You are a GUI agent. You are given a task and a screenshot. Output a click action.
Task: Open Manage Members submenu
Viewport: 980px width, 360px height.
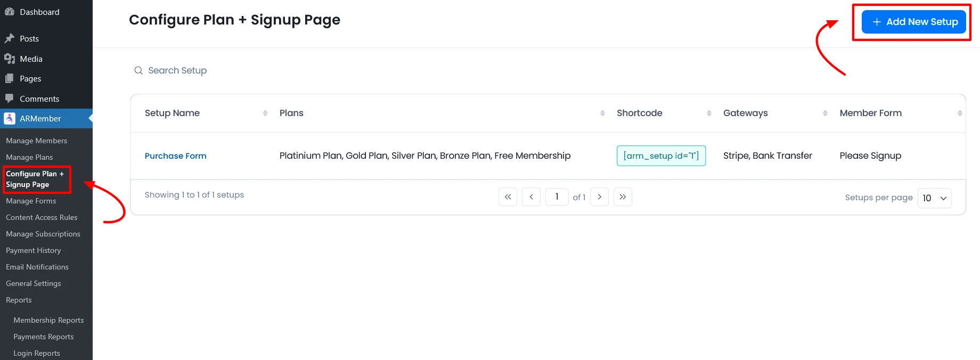coord(36,141)
